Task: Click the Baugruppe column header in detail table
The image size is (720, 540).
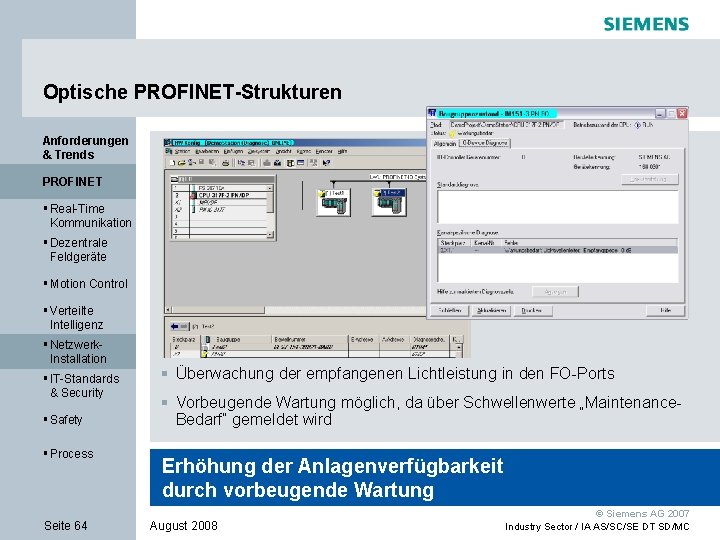Action: pos(237,339)
